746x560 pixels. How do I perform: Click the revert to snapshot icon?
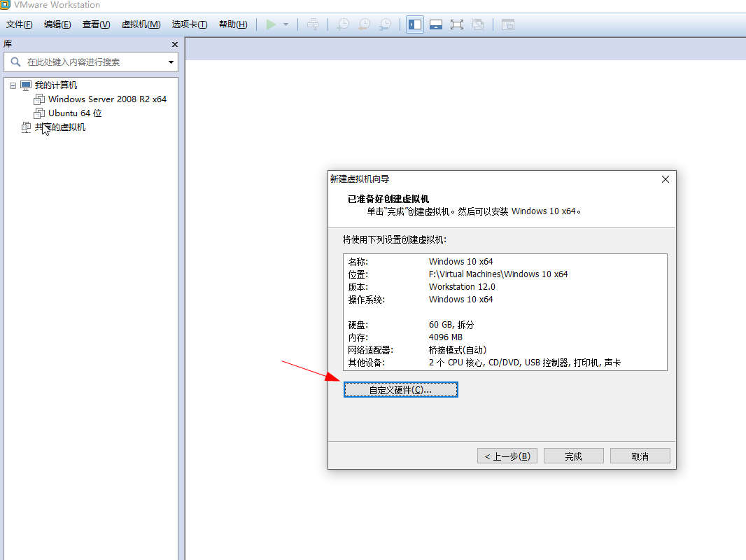click(365, 24)
